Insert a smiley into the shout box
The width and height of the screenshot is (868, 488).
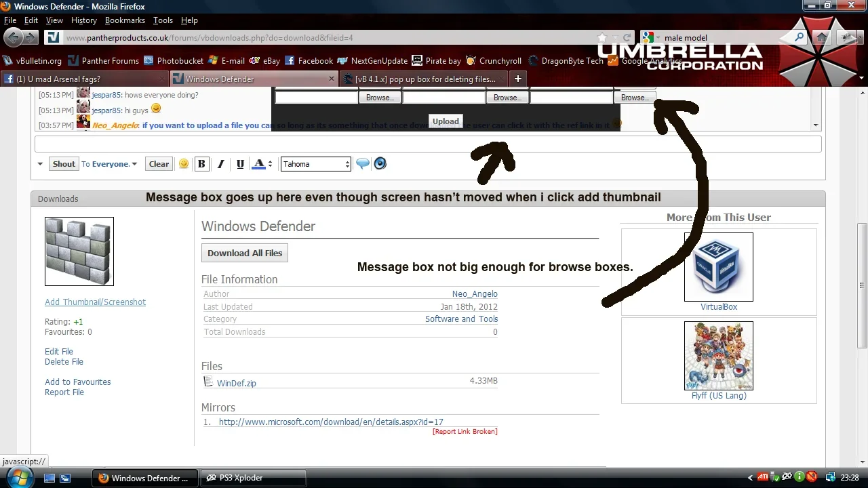[184, 163]
